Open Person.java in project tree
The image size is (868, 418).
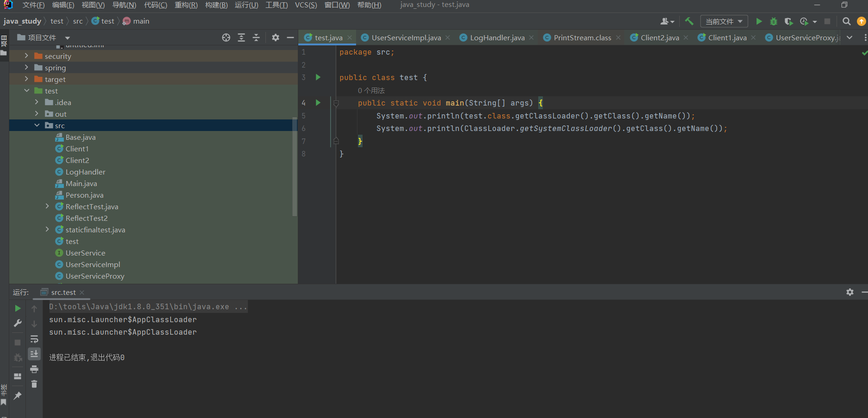click(84, 195)
